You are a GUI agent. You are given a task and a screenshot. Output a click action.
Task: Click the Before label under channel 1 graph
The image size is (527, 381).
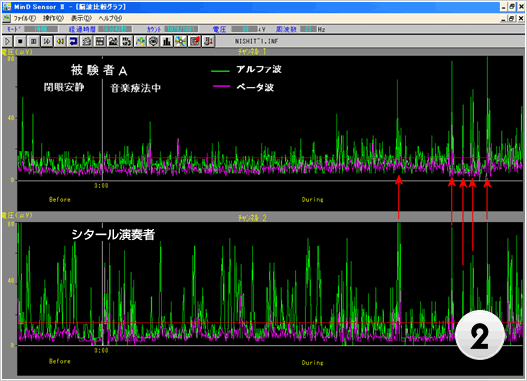click(60, 200)
